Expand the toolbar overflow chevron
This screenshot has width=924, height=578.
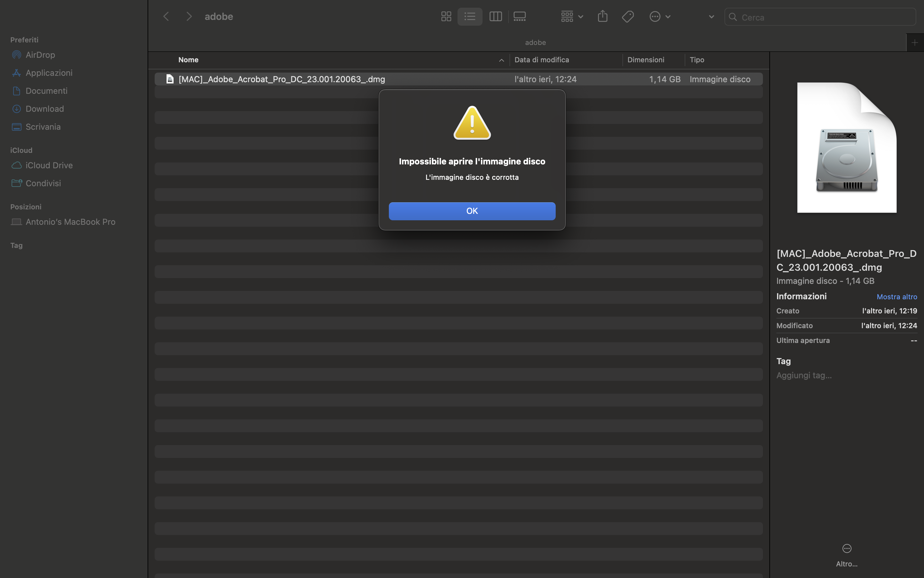(x=711, y=17)
